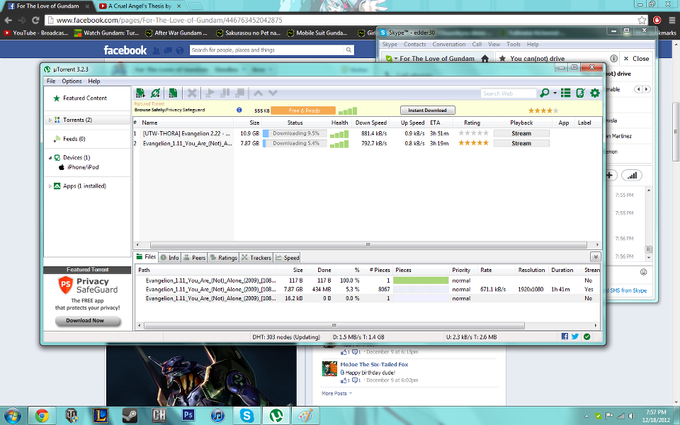This screenshot has height=425, width=680.
Task: Click the Add Torrent toolbar icon
Action: coord(140,93)
